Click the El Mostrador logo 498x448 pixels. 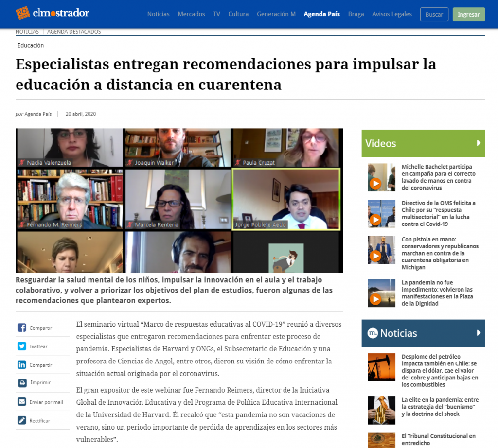53,13
